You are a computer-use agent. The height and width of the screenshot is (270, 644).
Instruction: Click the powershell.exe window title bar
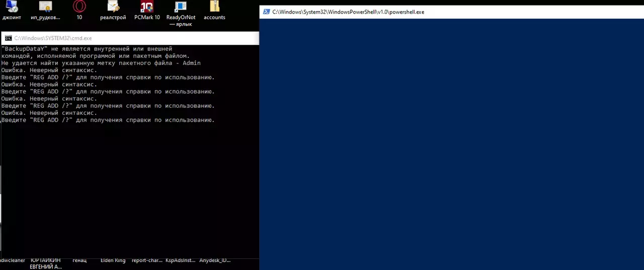tap(503, 12)
